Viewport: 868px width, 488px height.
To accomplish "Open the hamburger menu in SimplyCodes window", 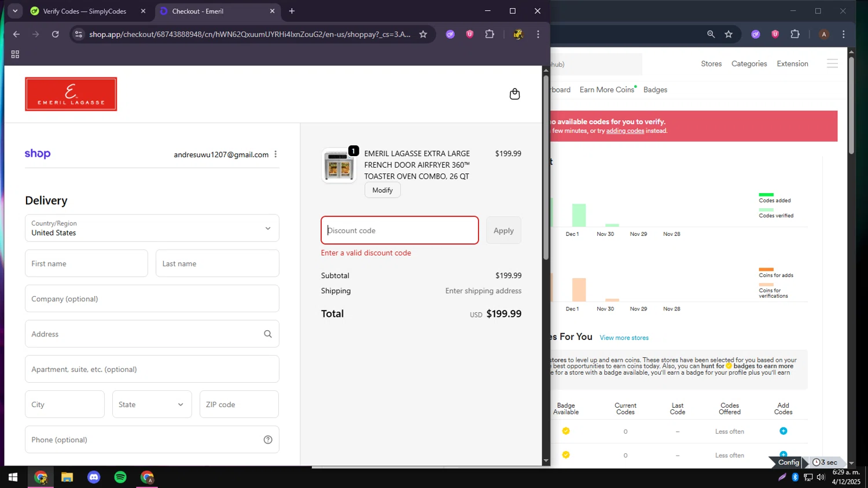I will [x=832, y=64].
